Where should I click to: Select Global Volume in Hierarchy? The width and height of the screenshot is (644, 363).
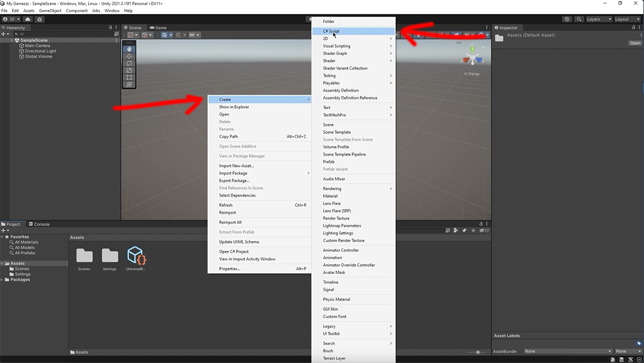click(x=38, y=56)
